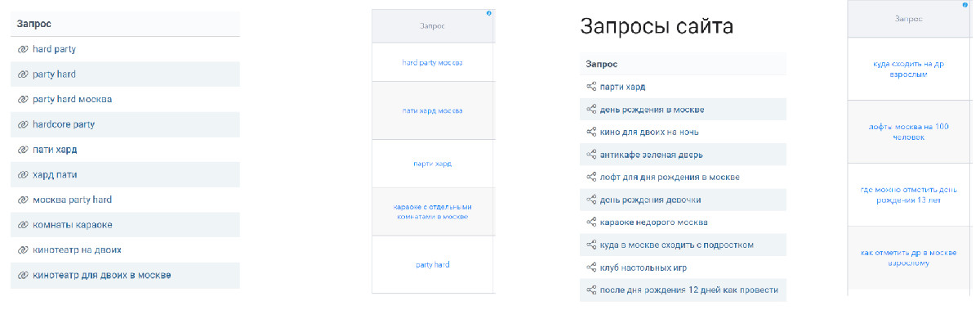Open "день рождения в москве" query

(653, 110)
